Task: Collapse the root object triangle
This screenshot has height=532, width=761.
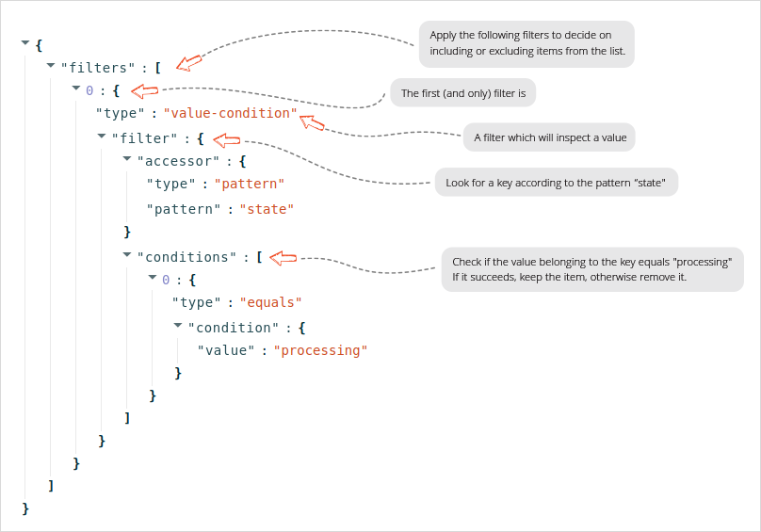Action: click(25, 42)
